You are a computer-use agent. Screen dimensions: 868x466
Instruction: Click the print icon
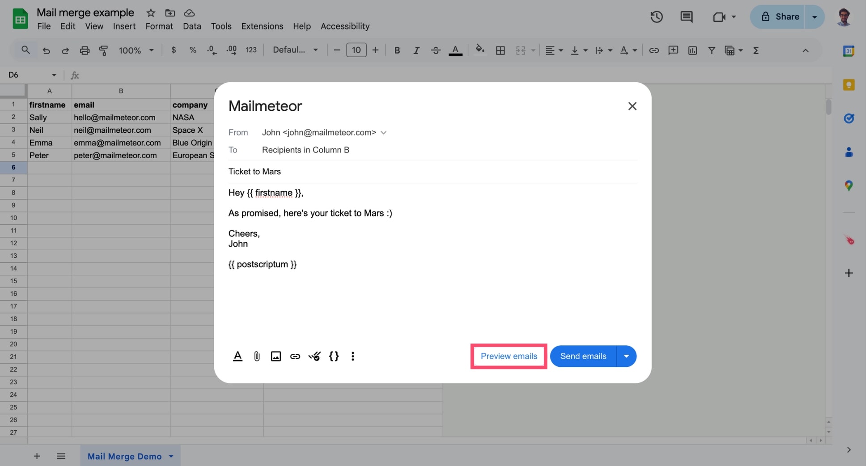point(85,50)
